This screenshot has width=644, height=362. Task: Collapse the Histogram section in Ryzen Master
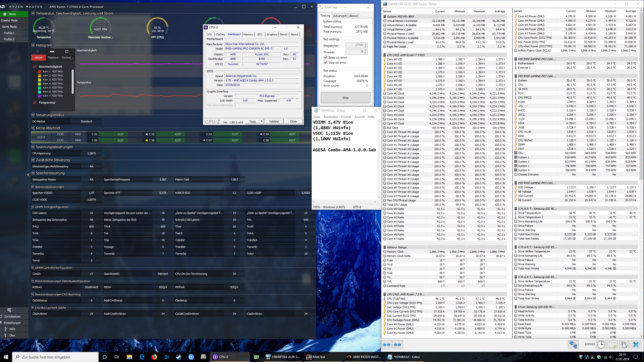tap(33, 45)
